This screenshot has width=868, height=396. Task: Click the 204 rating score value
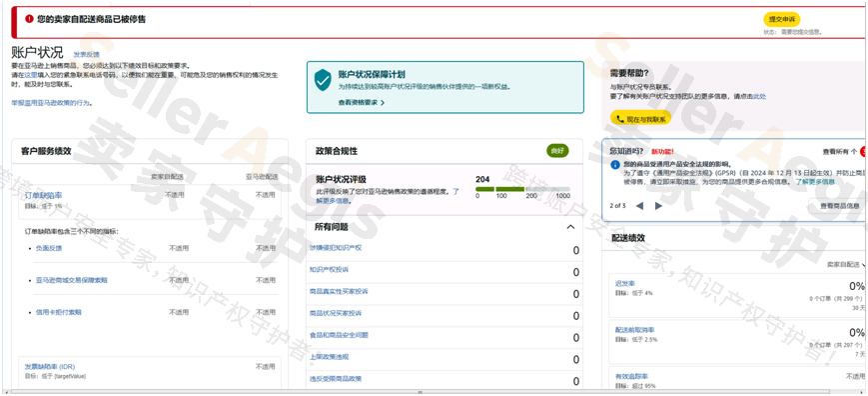coord(482,179)
